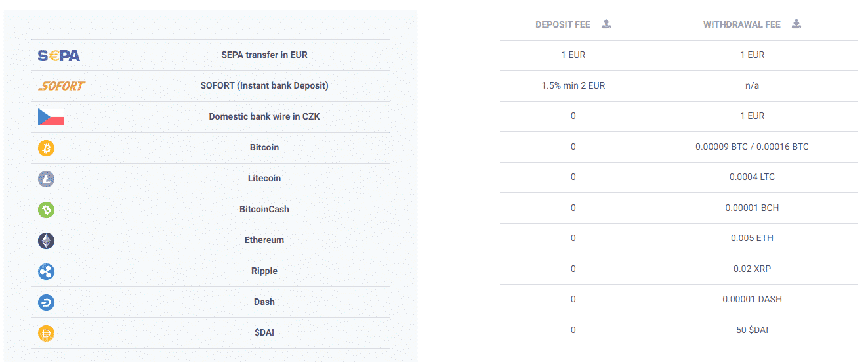
Task: Click the withdrawal fee download arrow icon
Action: pos(796,24)
